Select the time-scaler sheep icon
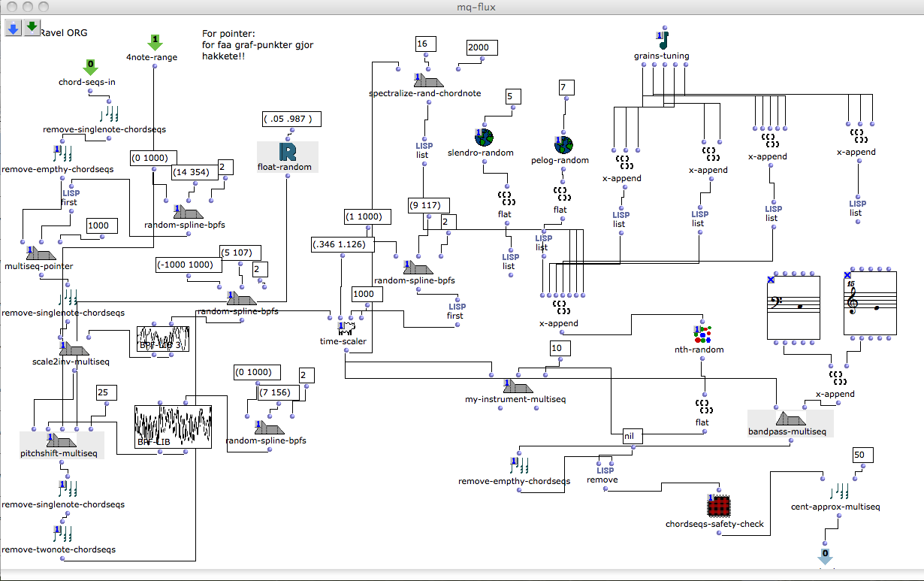 tap(345, 328)
